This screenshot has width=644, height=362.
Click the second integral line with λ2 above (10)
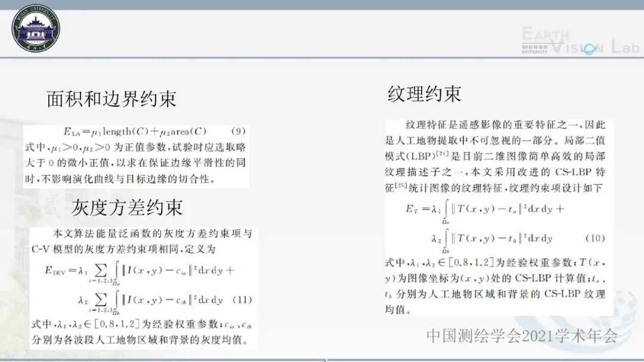492,238
